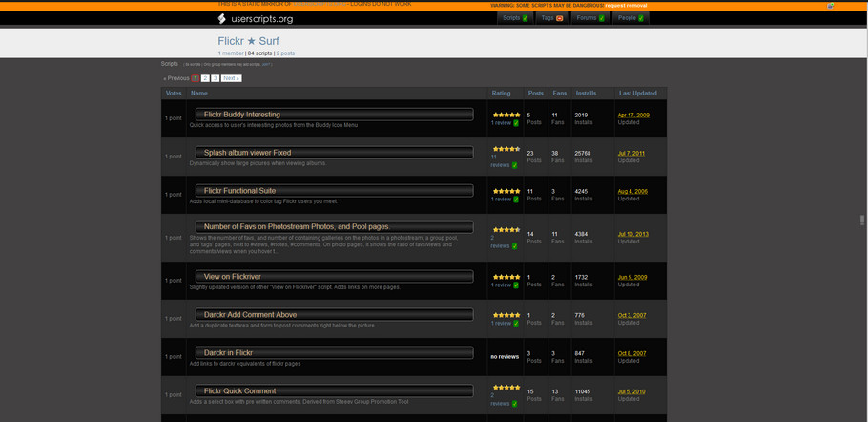Screen dimensions: 868x422
Task: Click the Oct 3, 2007 updated date
Action: pos(631,316)
